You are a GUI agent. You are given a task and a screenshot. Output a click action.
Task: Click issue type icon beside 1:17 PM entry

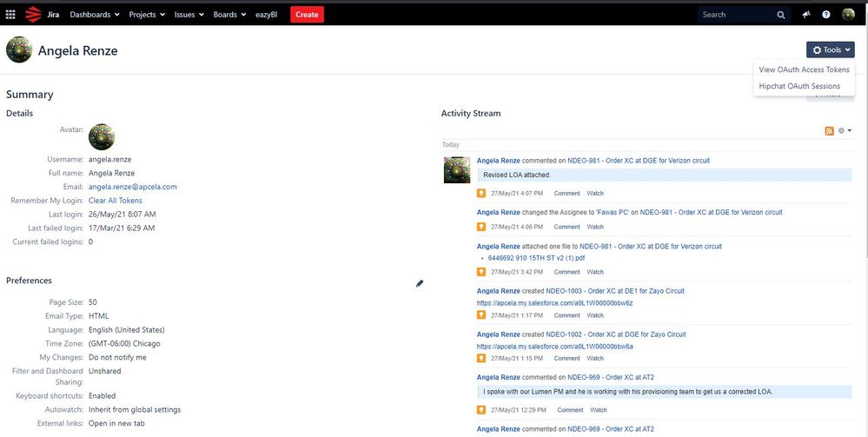tap(481, 315)
